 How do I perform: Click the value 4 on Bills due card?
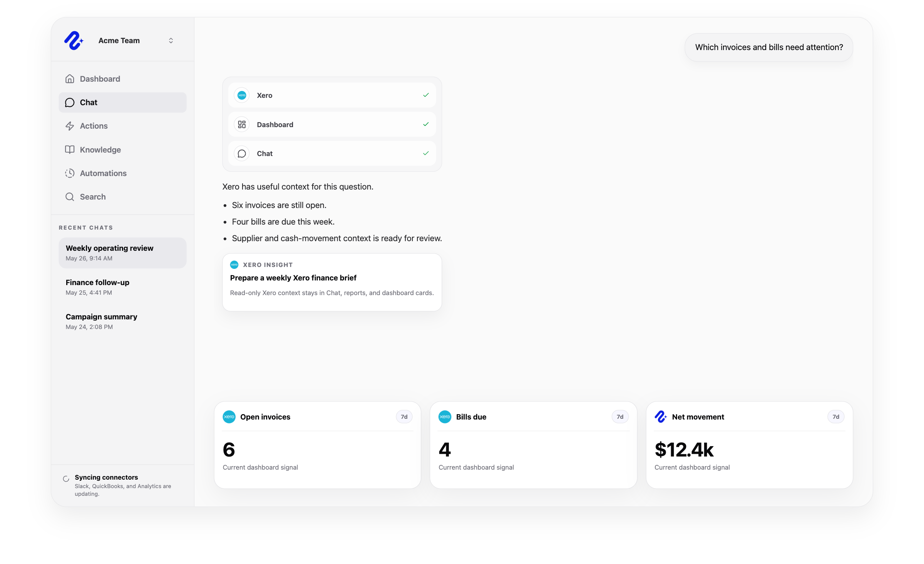coord(445,450)
